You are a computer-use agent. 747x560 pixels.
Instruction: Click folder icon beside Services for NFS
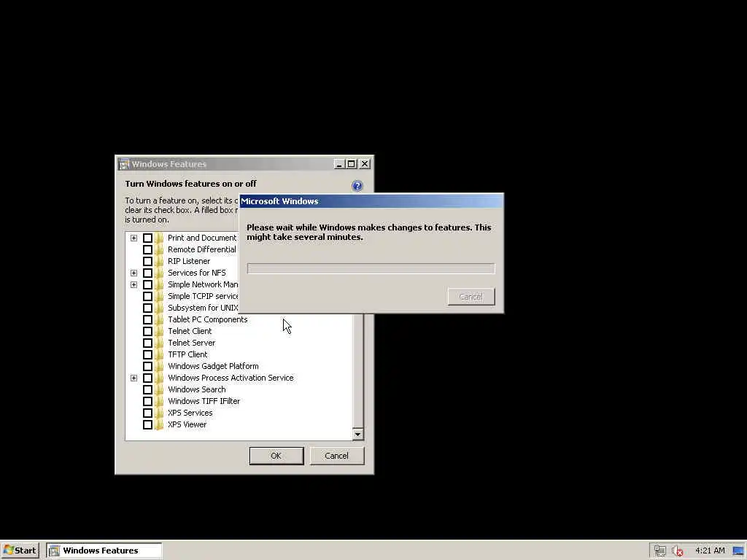(x=159, y=273)
